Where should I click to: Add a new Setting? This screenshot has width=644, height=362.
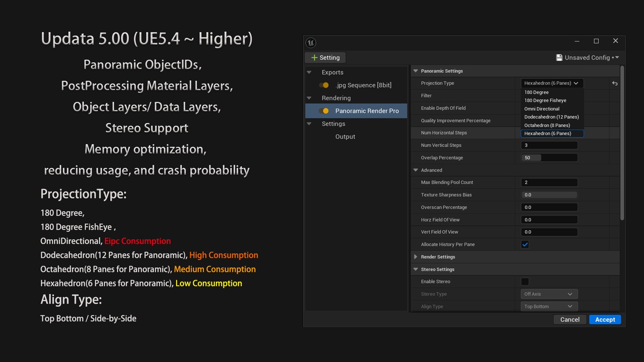click(325, 58)
